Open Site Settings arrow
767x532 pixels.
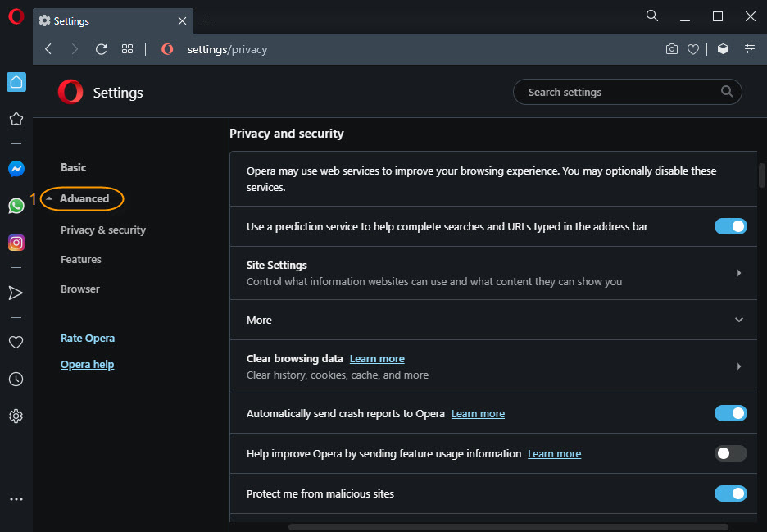click(738, 273)
